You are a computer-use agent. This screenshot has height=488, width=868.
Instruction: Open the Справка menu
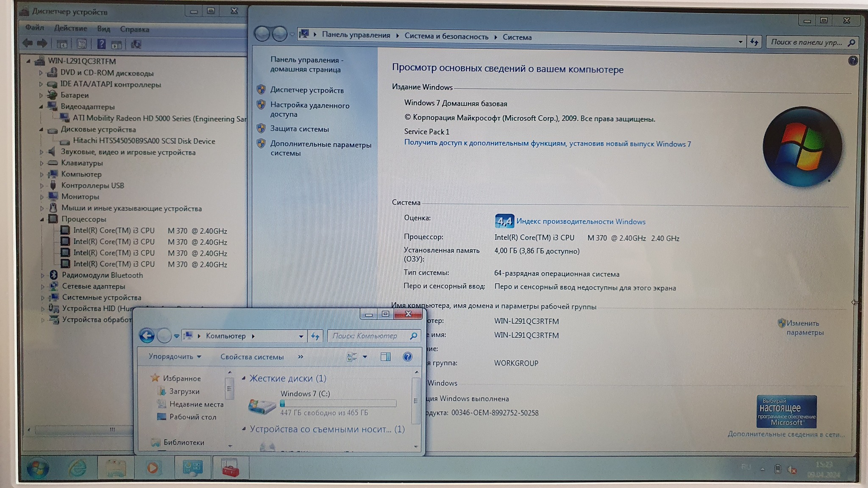(134, 29)
